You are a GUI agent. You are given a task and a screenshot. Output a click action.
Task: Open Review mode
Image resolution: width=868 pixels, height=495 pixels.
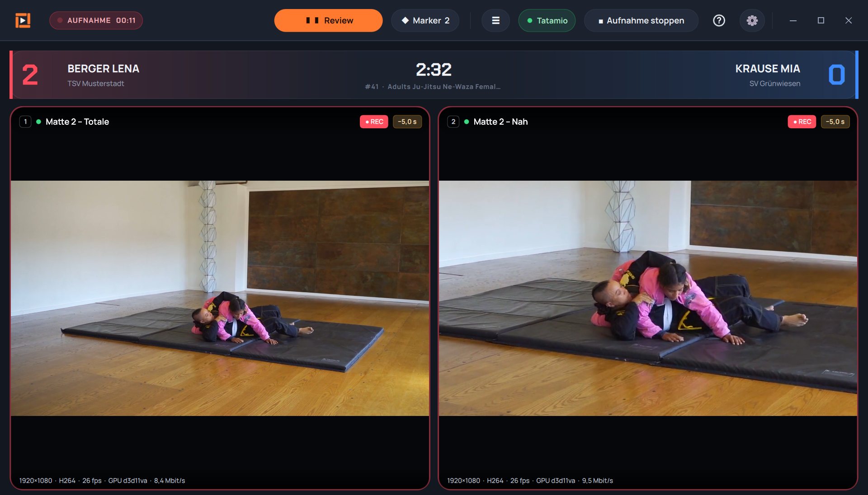(x=328, y=20)
